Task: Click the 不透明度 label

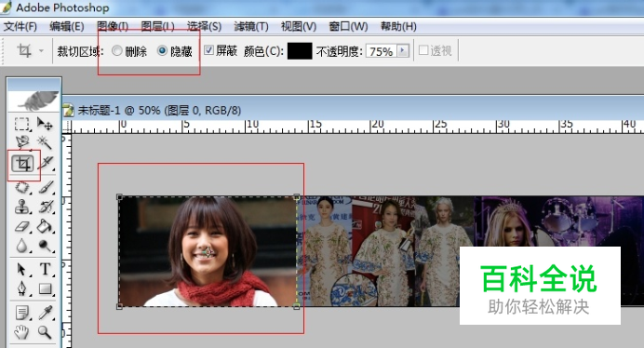Action: click(340, 51)
